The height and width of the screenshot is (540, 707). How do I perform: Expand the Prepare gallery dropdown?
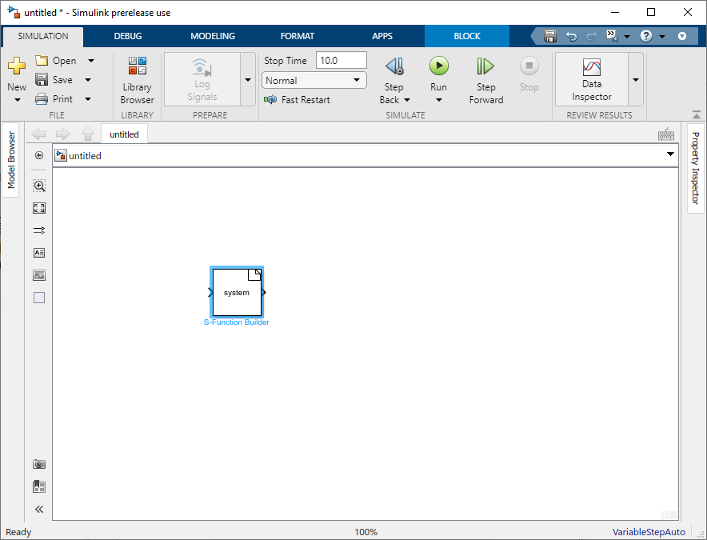pos(248,80)
